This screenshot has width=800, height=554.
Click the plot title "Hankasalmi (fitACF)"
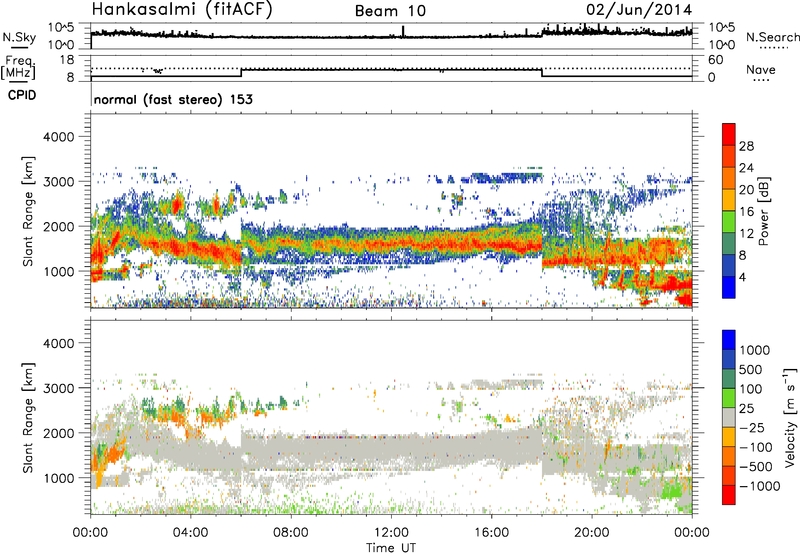[182, 9]
